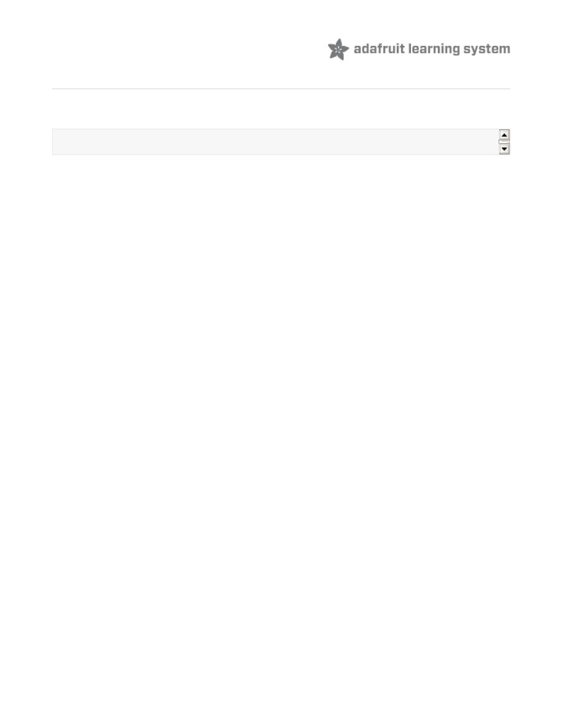Image resolution: width=563 pixels, height=728 pixels.
Task: Click the down triangle on the code box scrollbar
Action: [504, 149]
